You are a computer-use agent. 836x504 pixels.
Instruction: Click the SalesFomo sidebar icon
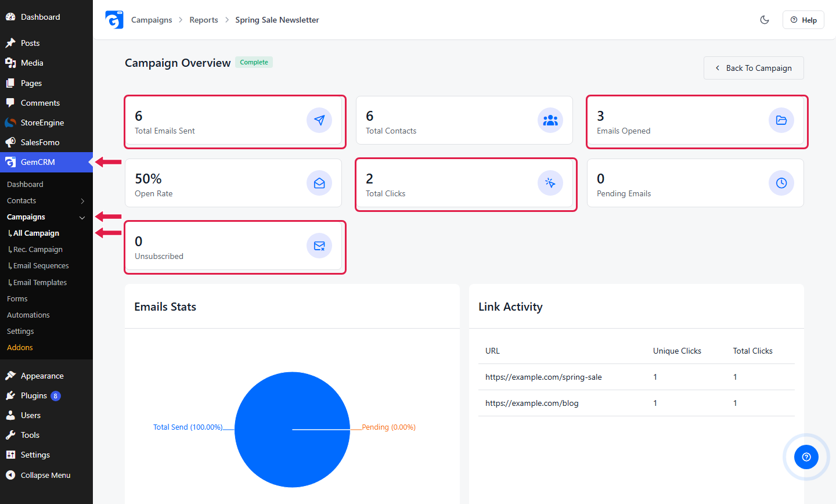tap(10, 142)
